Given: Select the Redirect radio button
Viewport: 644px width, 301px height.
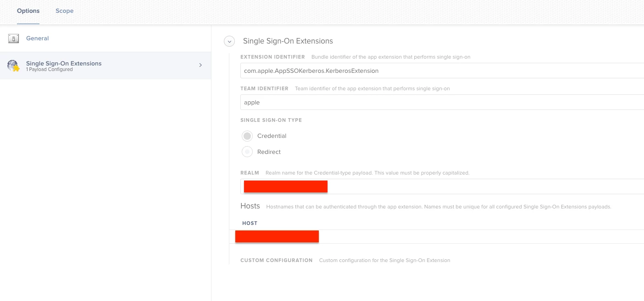Looking at the screenshot, I should point(247,152).
